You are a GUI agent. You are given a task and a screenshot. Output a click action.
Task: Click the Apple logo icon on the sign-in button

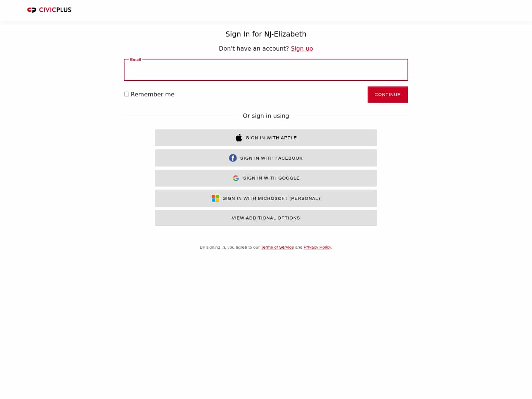[239, 137]
